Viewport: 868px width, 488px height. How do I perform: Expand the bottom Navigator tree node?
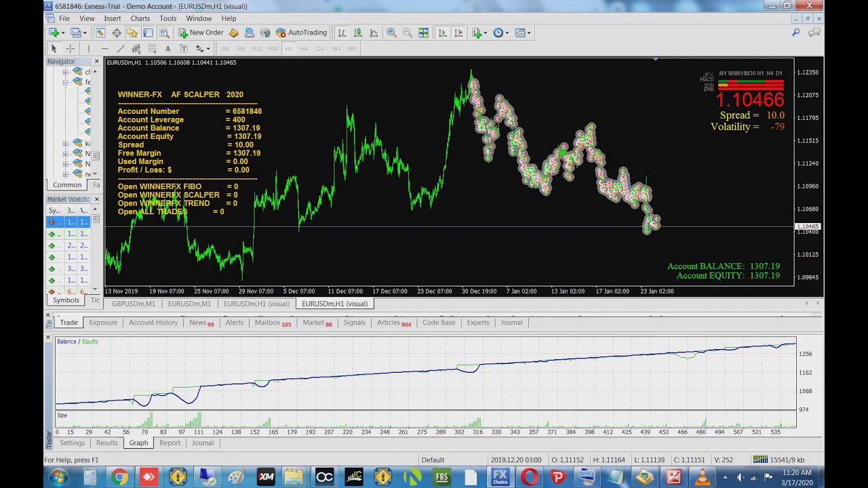(x=66, y=174)
